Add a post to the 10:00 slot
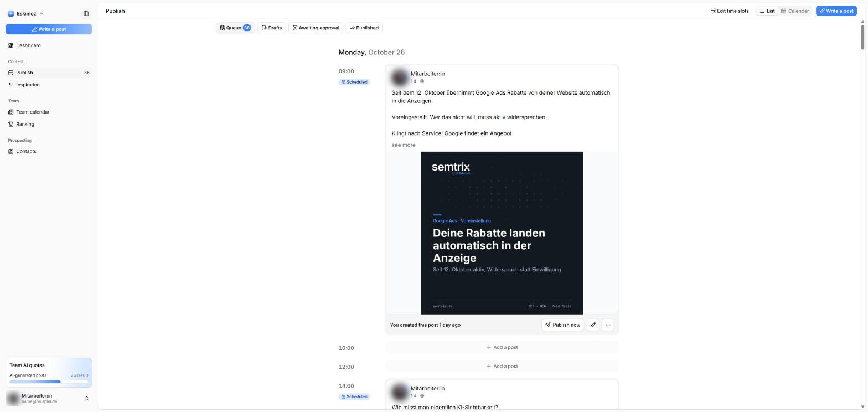 click(502, 347)
